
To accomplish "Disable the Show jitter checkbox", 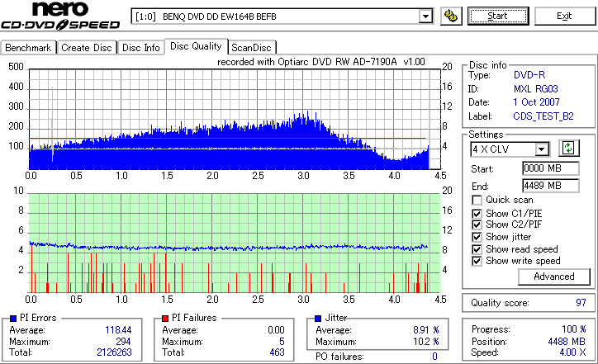I will coord(477,237).
